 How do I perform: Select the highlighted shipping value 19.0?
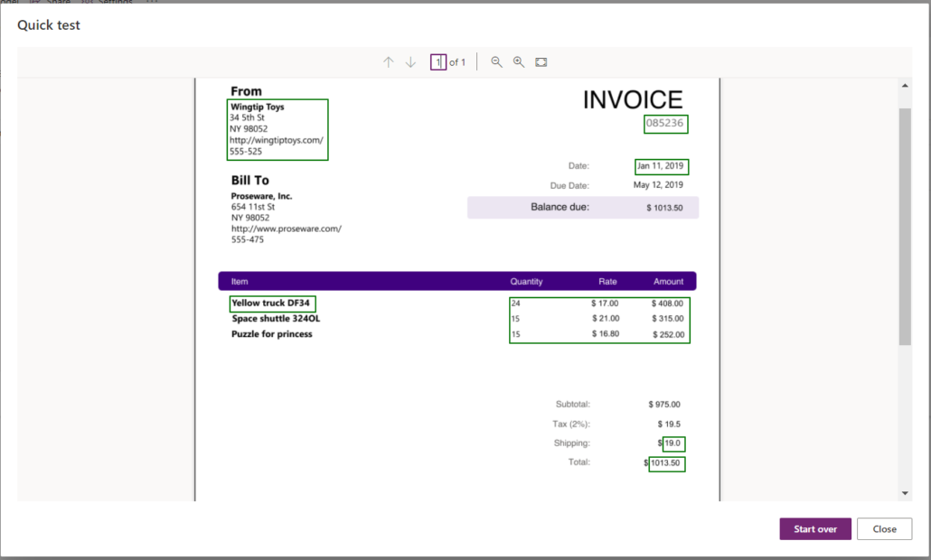tap(673, 443)
